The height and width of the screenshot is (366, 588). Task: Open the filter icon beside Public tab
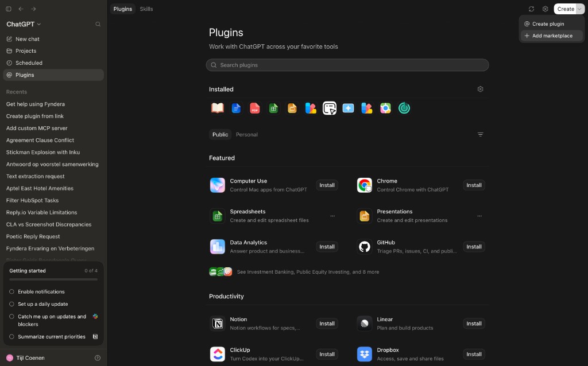pyautogui.click(x=481, y=134)
